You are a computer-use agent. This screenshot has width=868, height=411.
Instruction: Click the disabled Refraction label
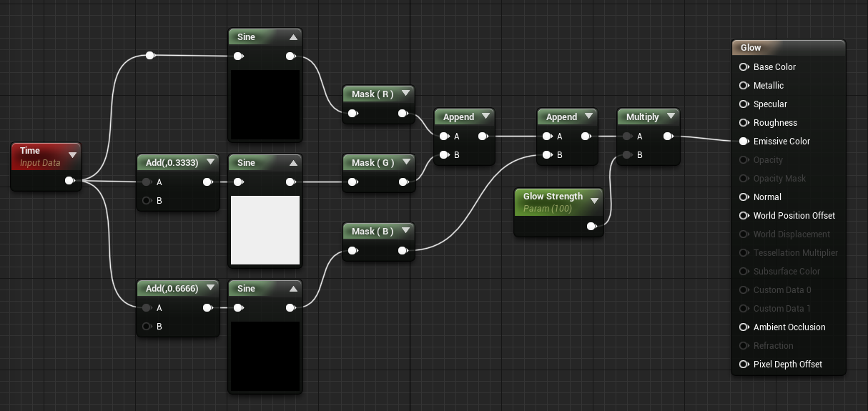[774, 345]
